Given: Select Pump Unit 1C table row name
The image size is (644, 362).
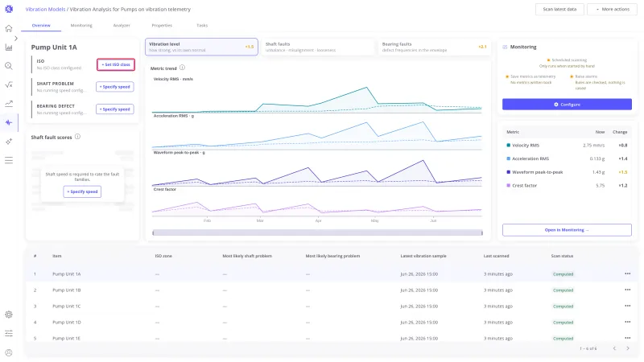Looking at the screenshot, I should click(x=67, y=306).
